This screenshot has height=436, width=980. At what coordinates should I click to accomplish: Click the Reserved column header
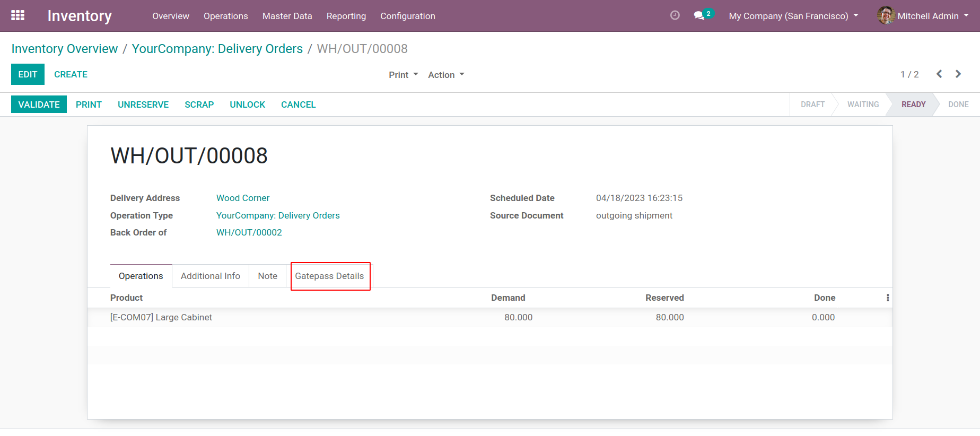click(x=664, y=298)
